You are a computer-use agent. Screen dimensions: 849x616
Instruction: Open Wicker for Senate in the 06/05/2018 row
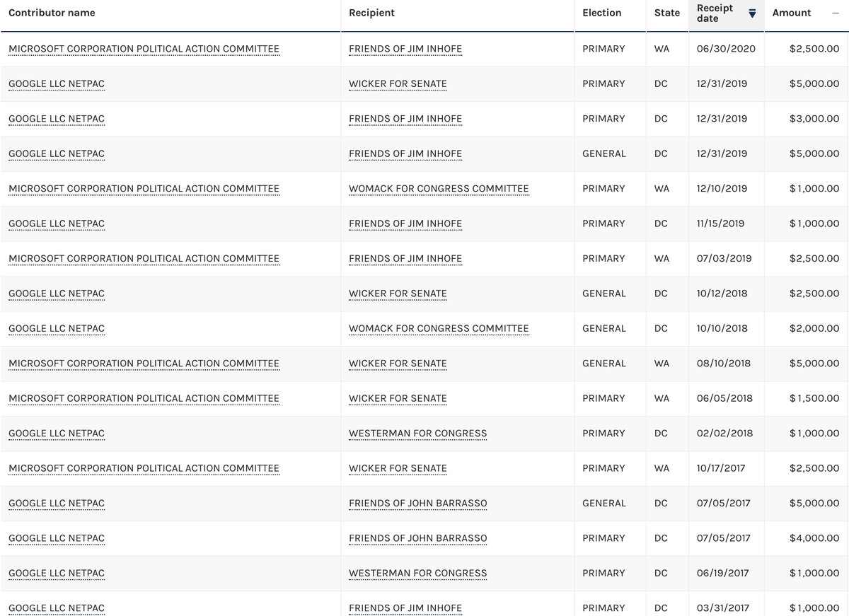point(398,399)
